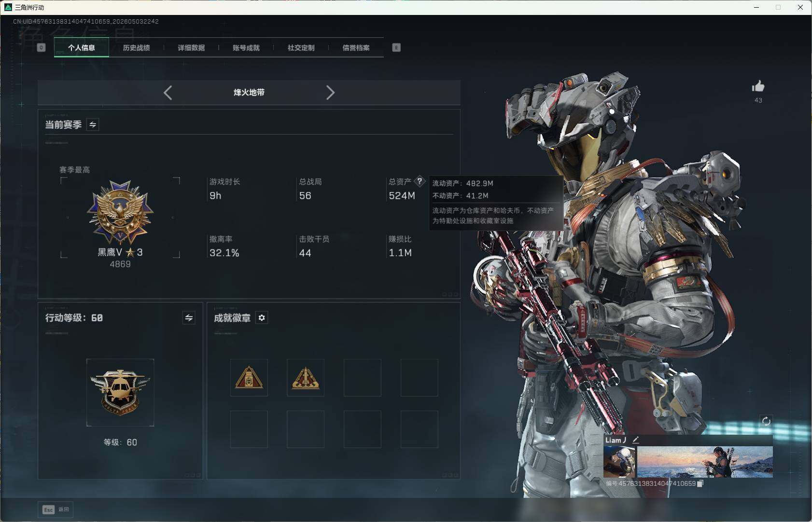This screenshot has height=522, width=812.
Task: Switch to the 历史战绩 tab
Action: point(136,47)
